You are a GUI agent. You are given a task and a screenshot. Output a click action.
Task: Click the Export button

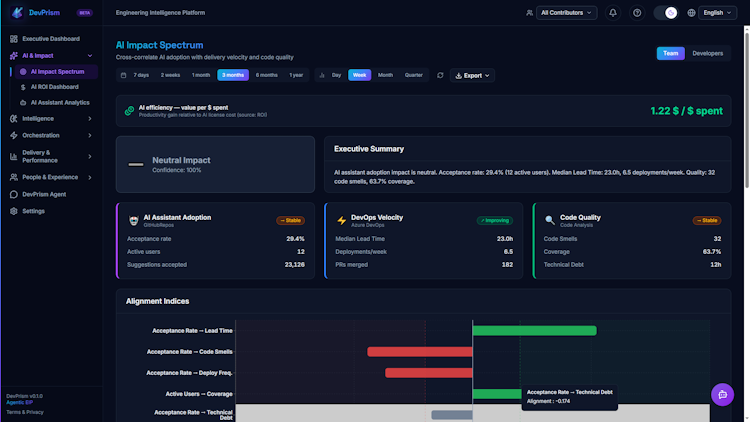[472, 76]
